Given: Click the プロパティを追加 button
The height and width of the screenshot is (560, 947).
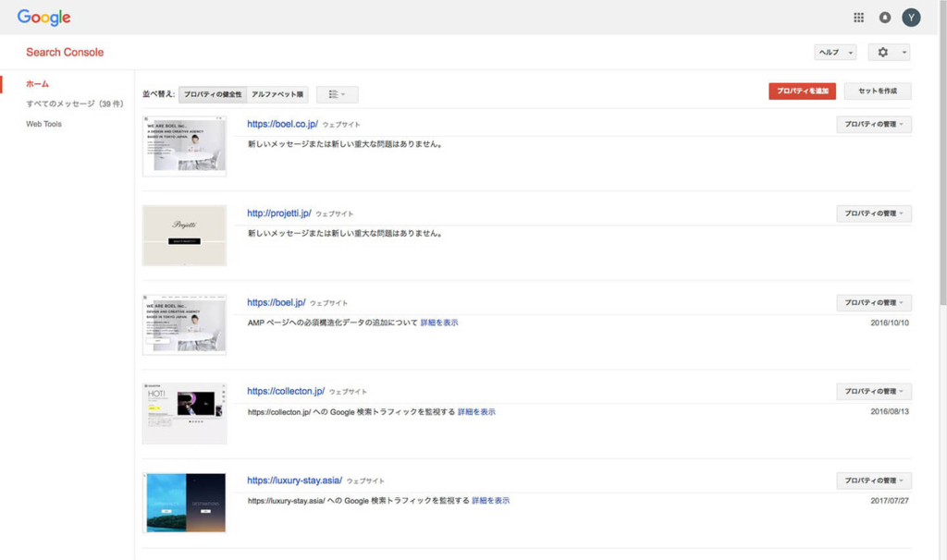Looking at the screenshot, I should click(x=802, y=91).
